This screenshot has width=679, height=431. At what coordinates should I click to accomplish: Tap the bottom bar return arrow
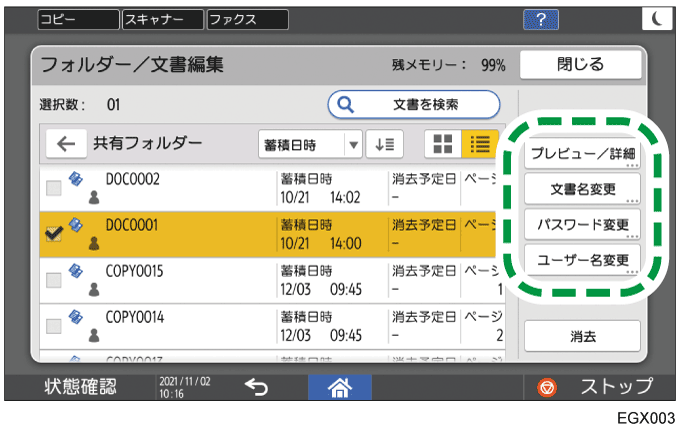(x=256, y=387)
